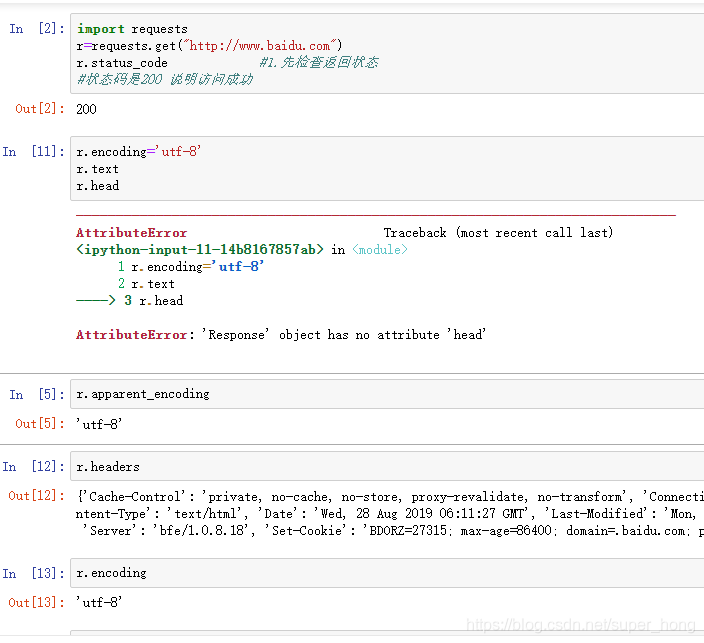The height and width of the screenshot is (643, 704).
Task: Click traceback line '1 r.encoding='utf-8''
Action: (x=190, y=267)
